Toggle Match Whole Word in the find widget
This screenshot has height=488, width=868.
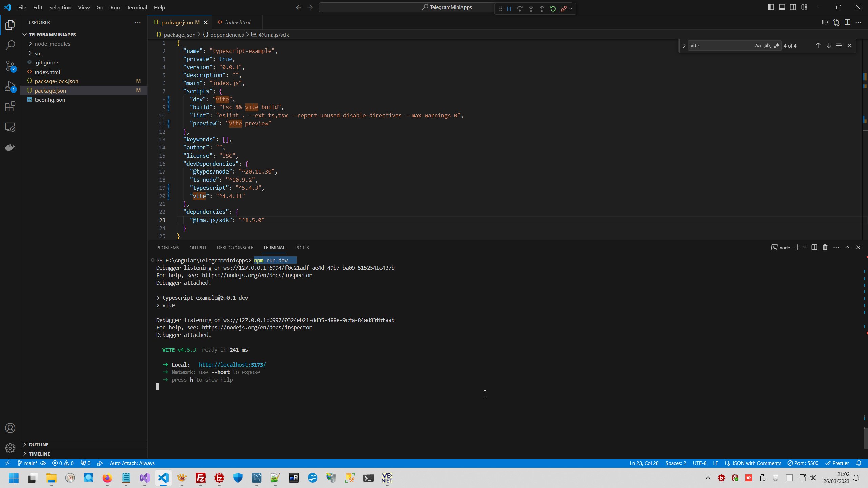point(767,45)
